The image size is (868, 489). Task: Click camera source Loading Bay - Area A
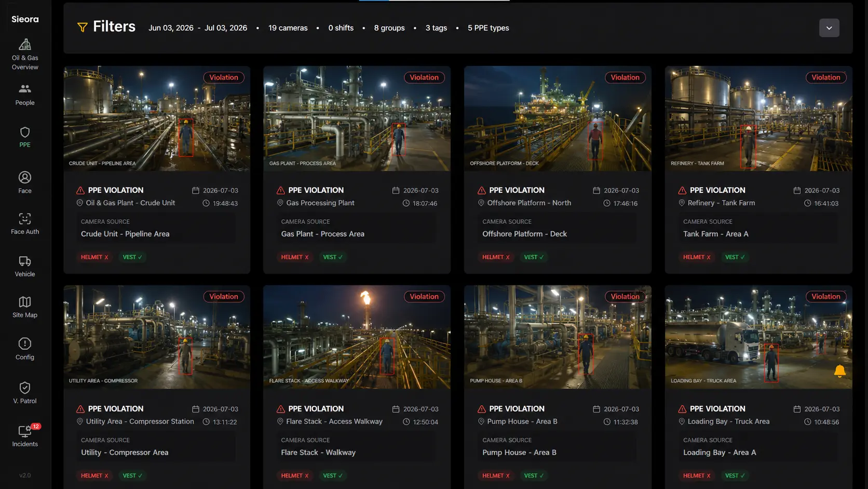pos(720,453)
